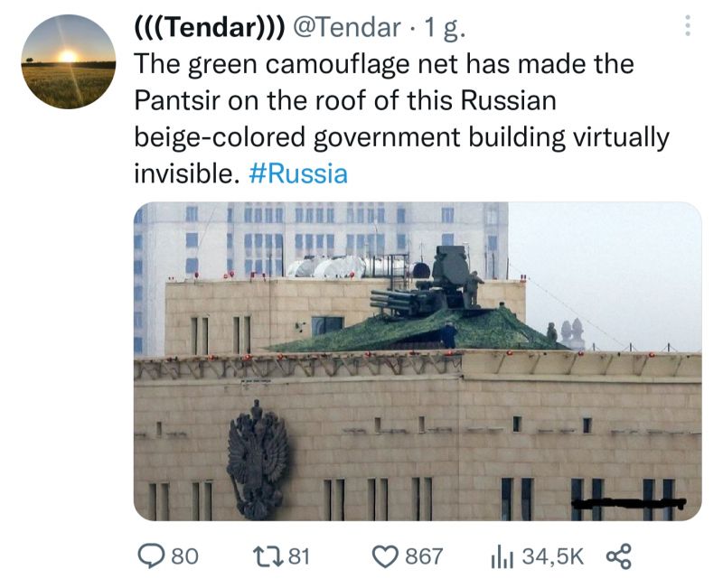Click the 81 retweets count
Screen dimensions: 723x588
[299, 556]
